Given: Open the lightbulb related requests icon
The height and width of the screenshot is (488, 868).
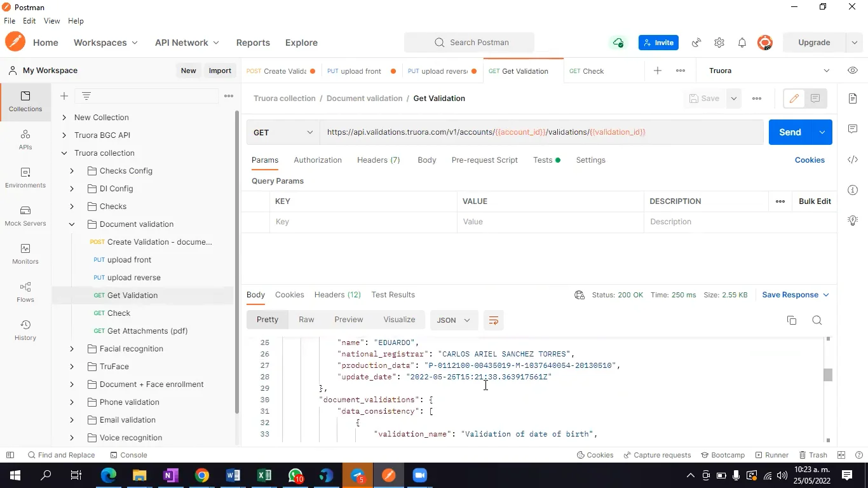Looking at the screenshot, I should pos(853,220).
